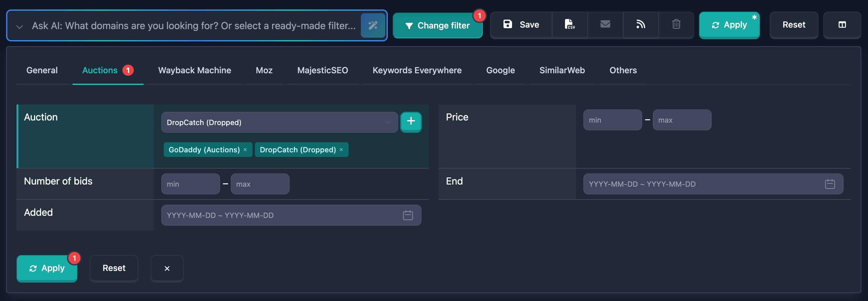Open the column layout icon on far right

tap(842, 25)
